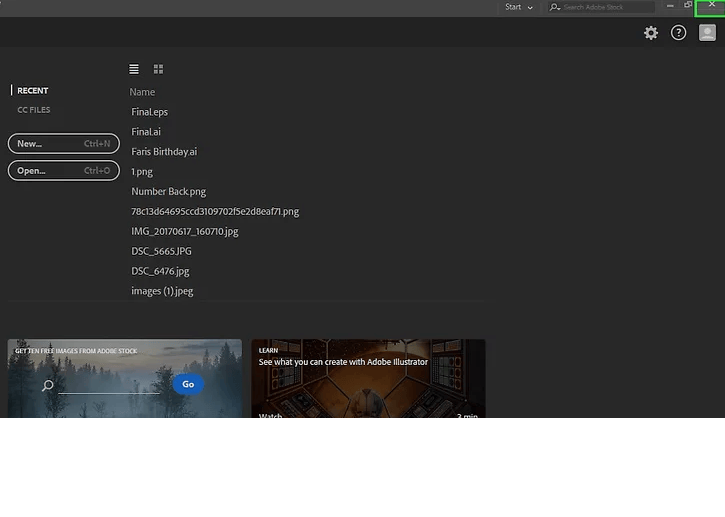Switch recent files to list view
This screenshot has width=725, height=517.
click(x=134, y=69)
